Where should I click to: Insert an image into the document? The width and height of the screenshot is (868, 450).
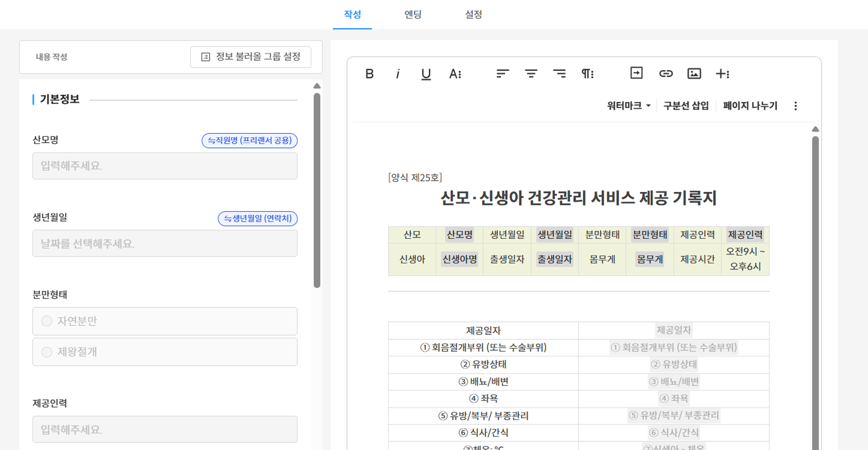(694, 73)
